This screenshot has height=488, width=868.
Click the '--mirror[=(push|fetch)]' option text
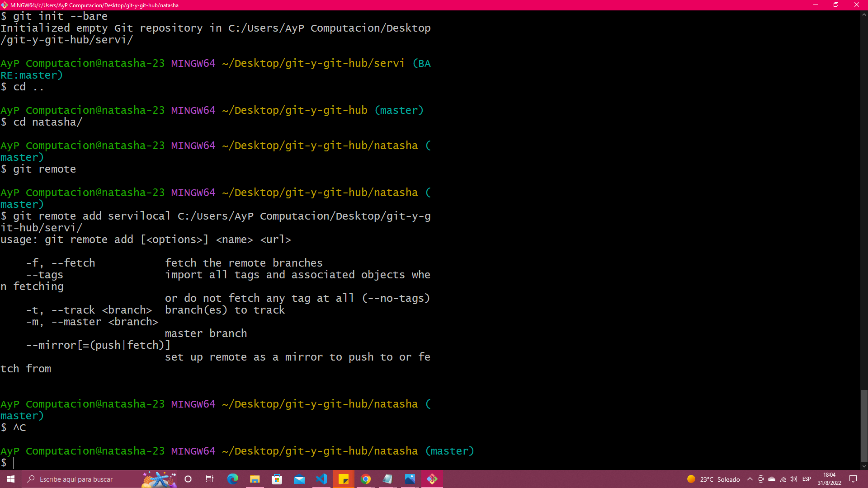[x=99, y=345]
